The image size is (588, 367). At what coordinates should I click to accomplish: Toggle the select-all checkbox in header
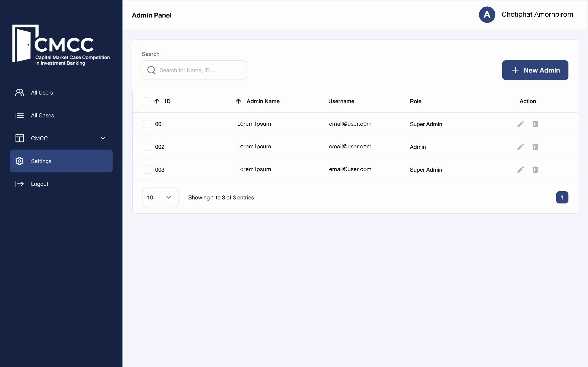[x=147, y=101]
